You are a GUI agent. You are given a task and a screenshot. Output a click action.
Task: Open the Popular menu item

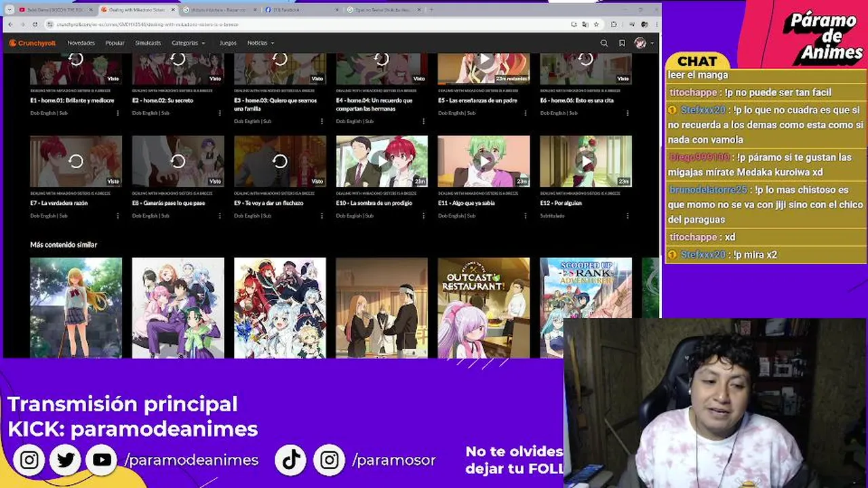click(115, 43)
